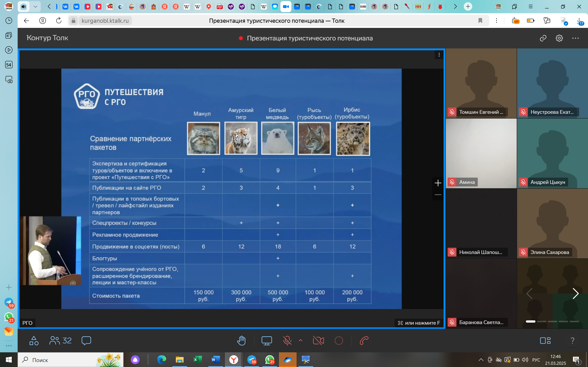Copy meeting link with chain icon

pos(543,38)
